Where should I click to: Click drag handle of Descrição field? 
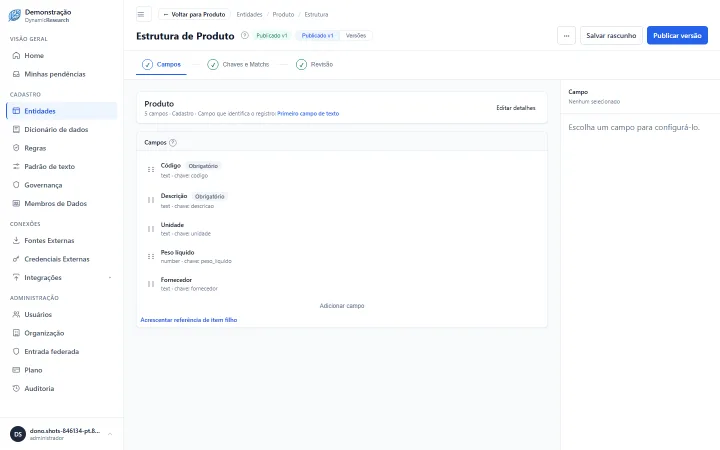pos(151,200)
